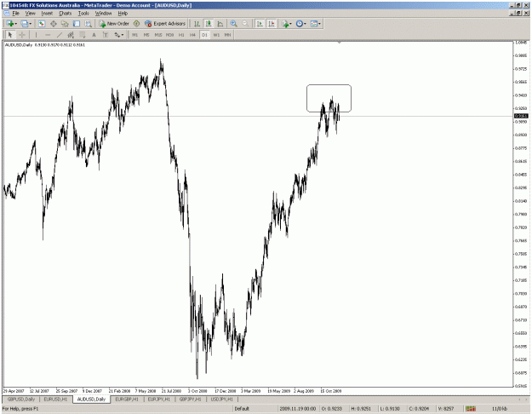Open the Data Window panel

pyautogui.click(x=54, y=24)
